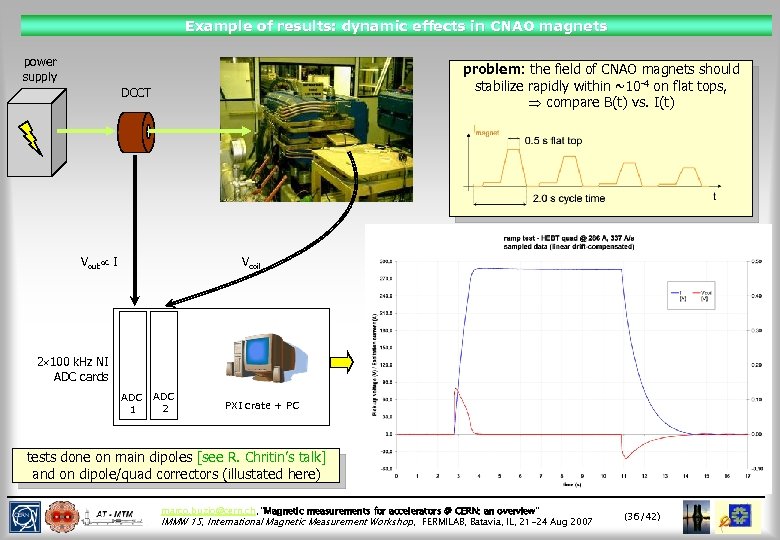Click the chart legend box (I, Vcoil)

point(691,295)
